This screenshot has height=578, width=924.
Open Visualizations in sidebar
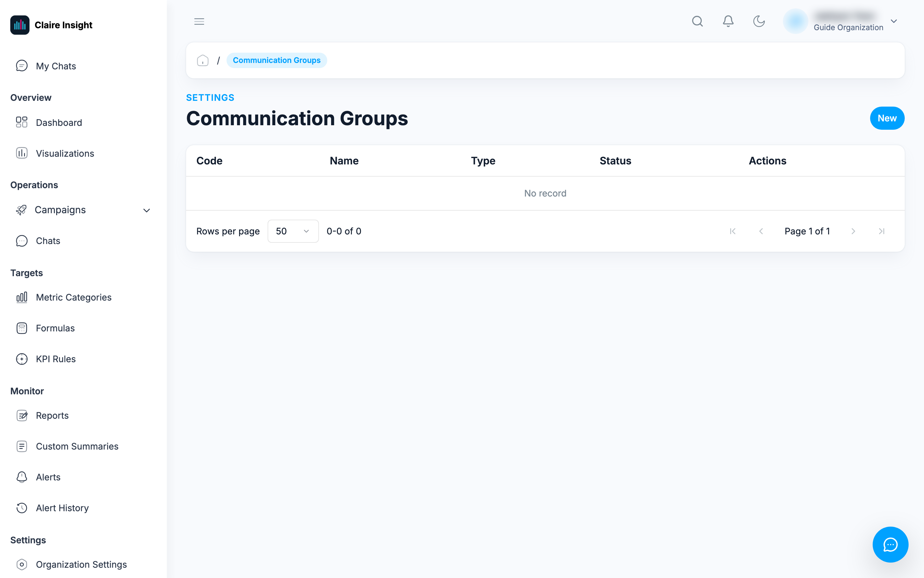tap(83, 153)
